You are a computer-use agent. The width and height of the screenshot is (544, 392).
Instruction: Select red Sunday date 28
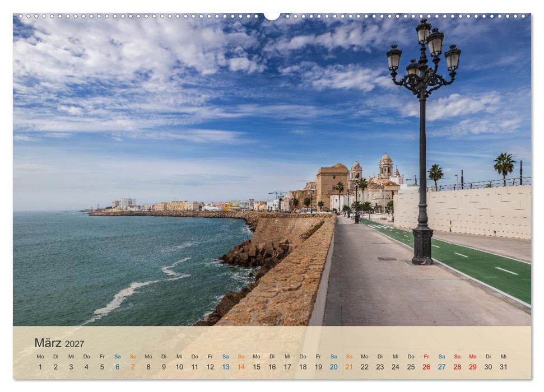click(x=457, y=367)
